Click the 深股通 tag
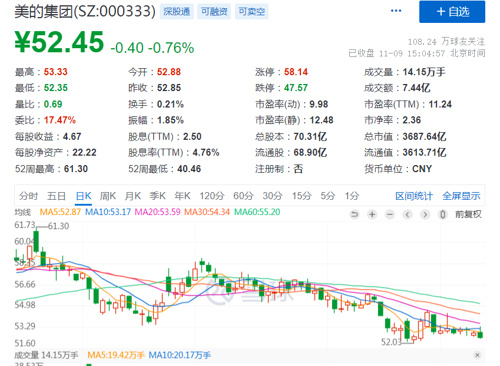500x366 pixels. point(176,12)
